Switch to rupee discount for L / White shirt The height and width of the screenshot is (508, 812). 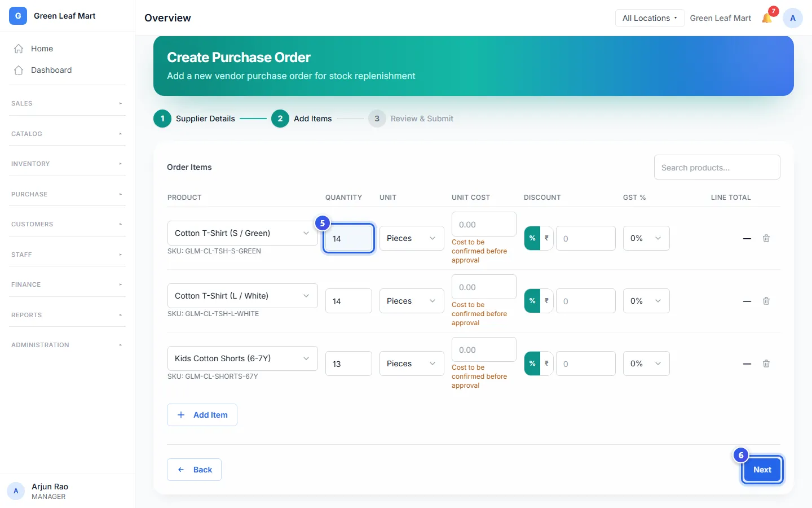click(x=546, y=301)
